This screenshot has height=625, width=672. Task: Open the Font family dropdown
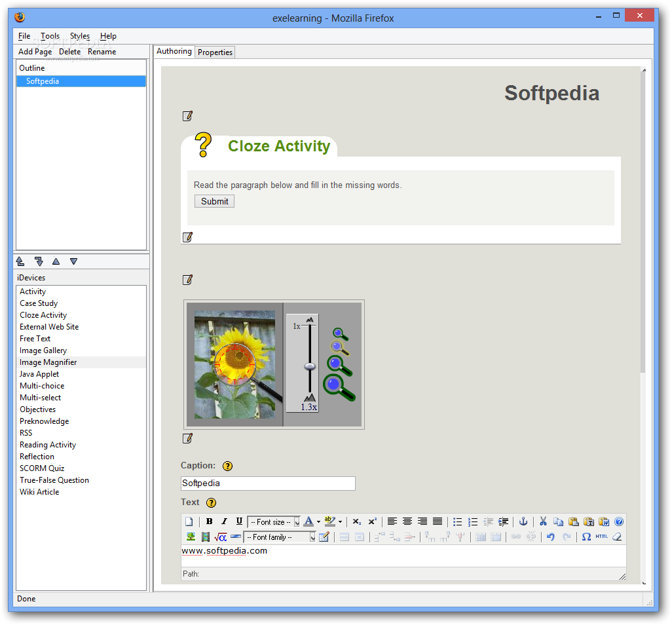coord(280,537)
